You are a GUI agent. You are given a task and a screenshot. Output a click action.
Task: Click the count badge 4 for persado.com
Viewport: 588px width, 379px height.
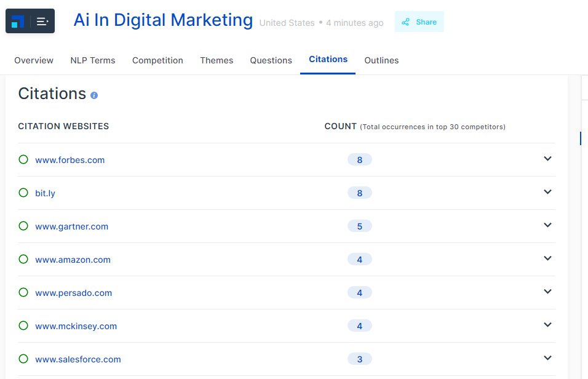(360, 293)
